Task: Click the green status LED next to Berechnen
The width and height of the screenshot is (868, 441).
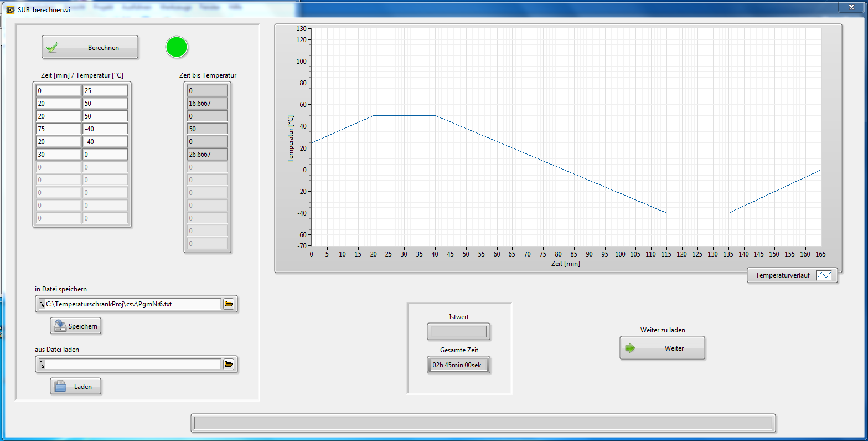Action: pyautogui.click(x=177, y=47)
